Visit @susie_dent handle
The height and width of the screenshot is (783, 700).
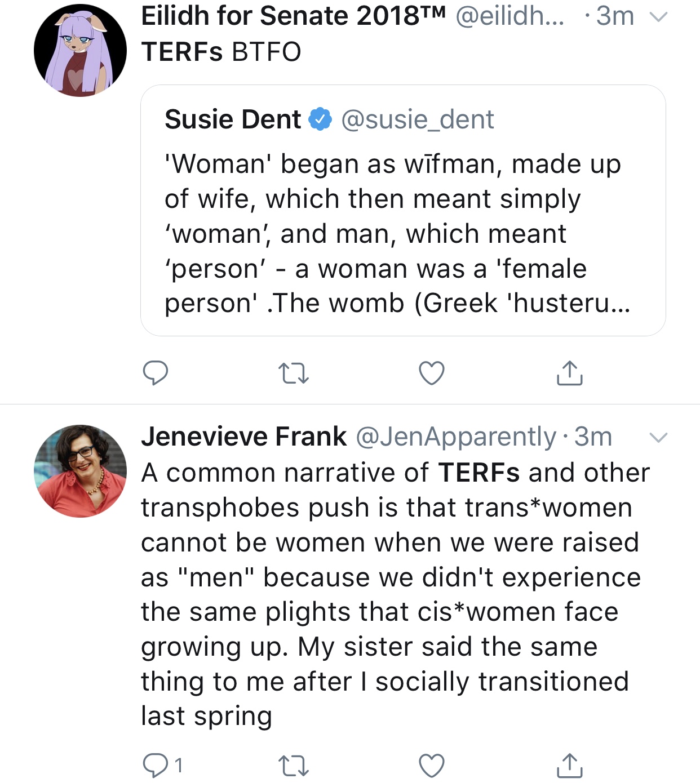(x=418, y=119)
